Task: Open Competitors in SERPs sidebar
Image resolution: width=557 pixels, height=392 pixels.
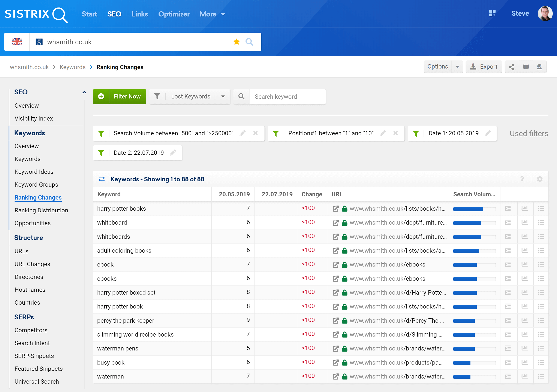Action: coord(31,330)
